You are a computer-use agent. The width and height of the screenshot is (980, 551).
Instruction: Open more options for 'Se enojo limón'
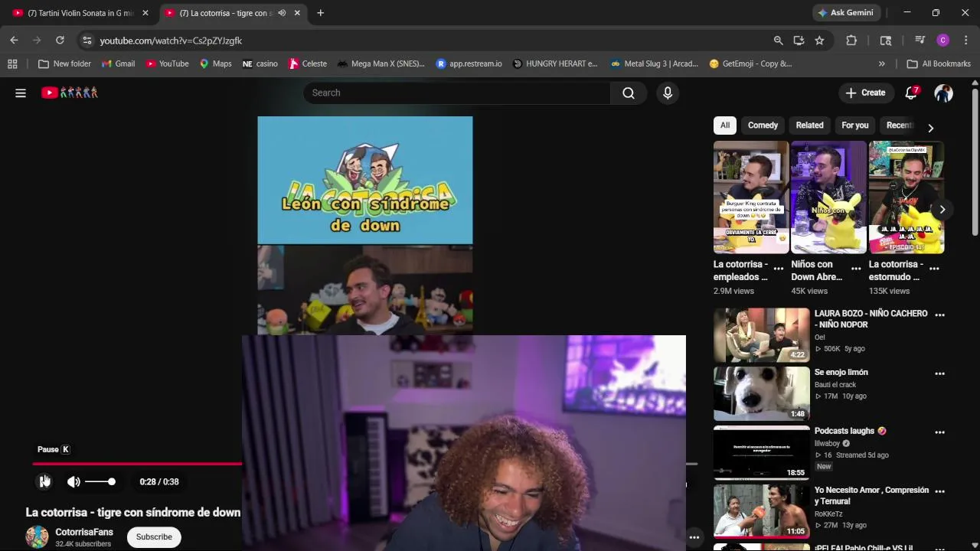tap(939, 373)
